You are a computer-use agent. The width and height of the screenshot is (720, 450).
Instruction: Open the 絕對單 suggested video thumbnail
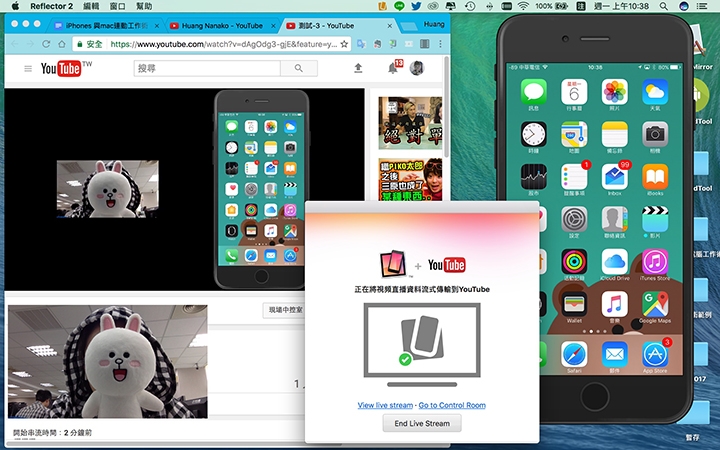pos(410,123)
